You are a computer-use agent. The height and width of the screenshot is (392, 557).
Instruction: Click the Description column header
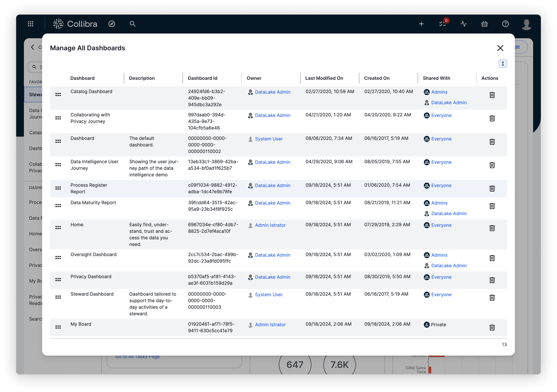[x=142, y=78]
